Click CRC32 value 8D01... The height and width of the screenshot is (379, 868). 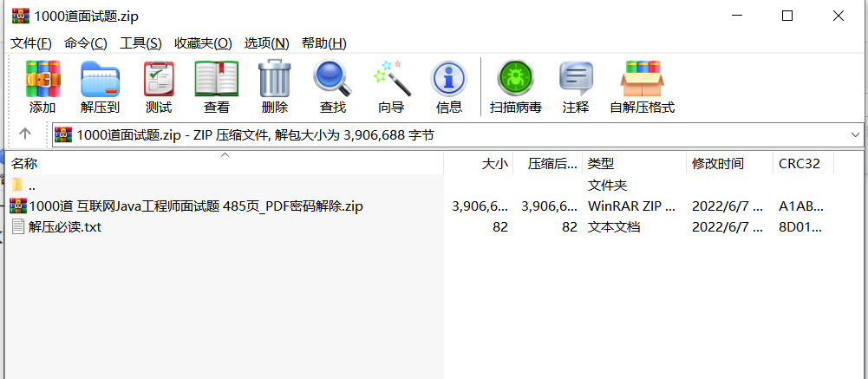point(800,227)
